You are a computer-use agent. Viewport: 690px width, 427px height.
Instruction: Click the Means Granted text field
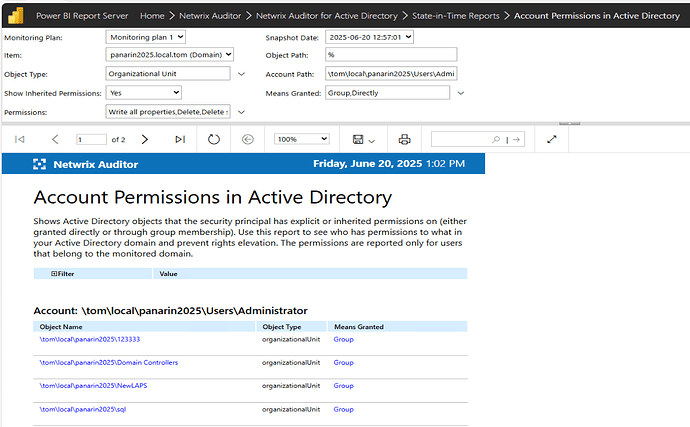[x=387, y=93]
